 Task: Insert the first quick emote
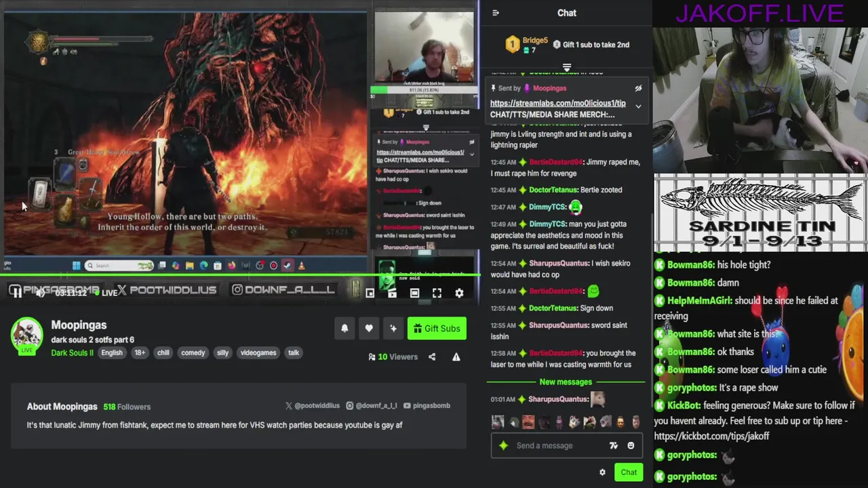498,422
